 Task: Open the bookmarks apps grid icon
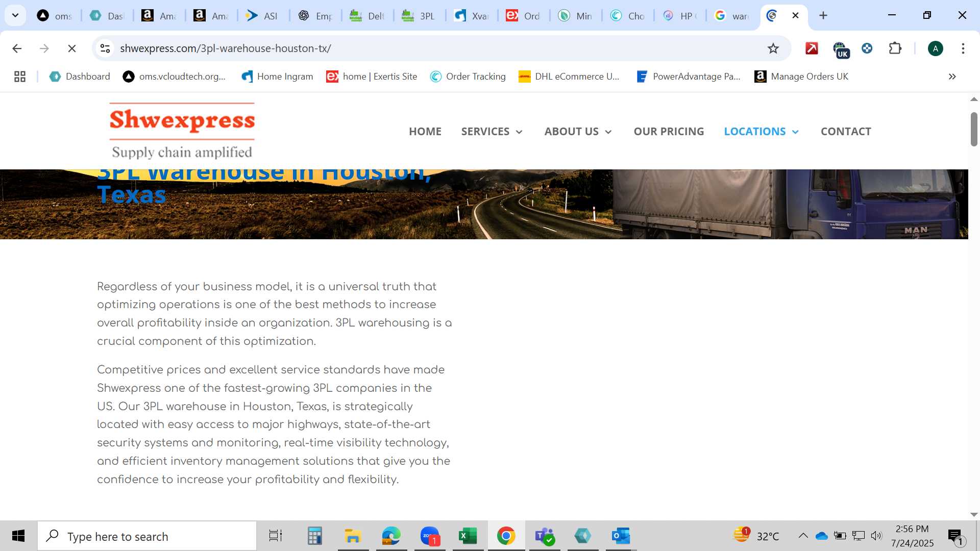(x=20, y=77)
